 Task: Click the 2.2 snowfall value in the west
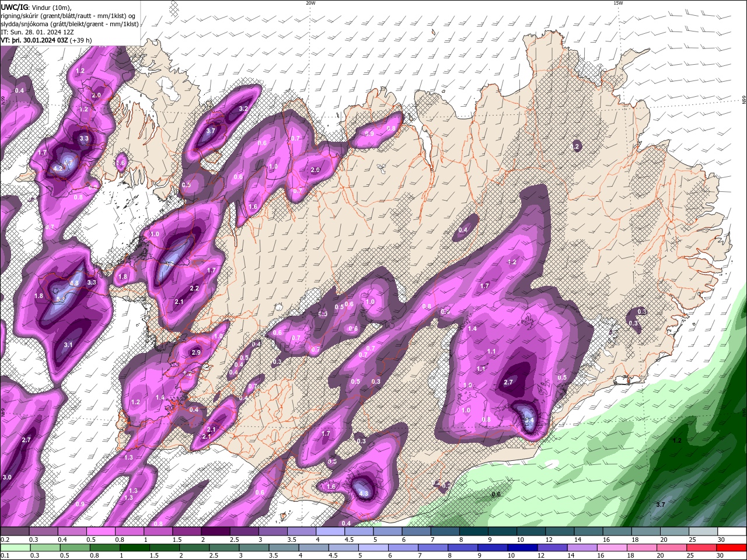pos(195,288)
